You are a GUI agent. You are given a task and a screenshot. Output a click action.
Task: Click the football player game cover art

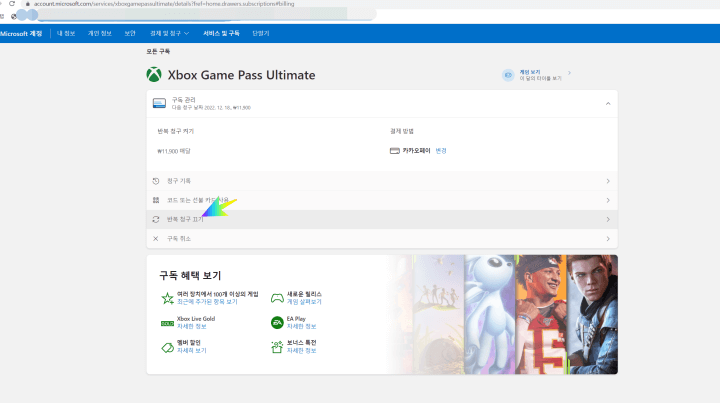coord(540,314)
